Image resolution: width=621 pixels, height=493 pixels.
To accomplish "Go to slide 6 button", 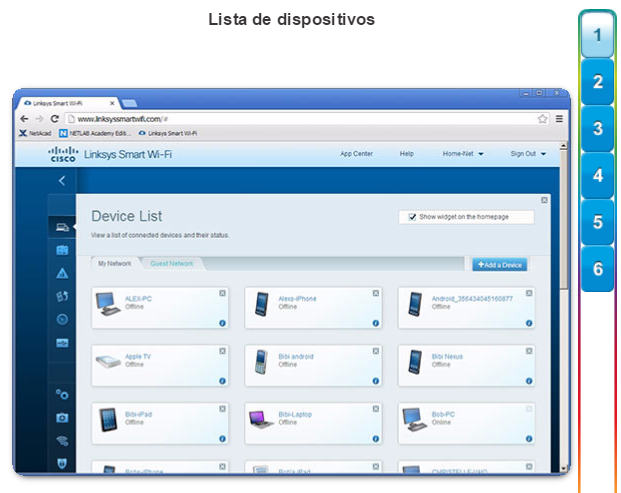I will point(598,269).
